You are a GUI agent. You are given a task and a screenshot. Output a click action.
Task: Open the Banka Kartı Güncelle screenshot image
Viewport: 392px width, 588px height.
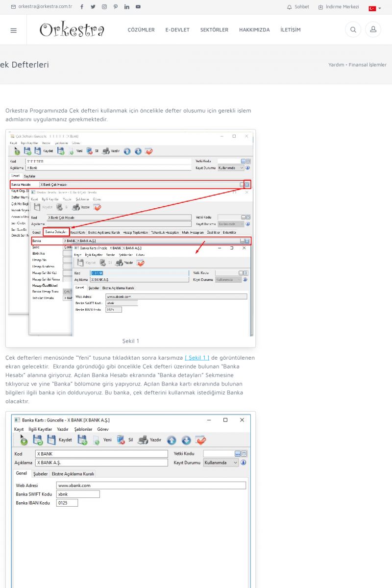[x=131, y=500]
